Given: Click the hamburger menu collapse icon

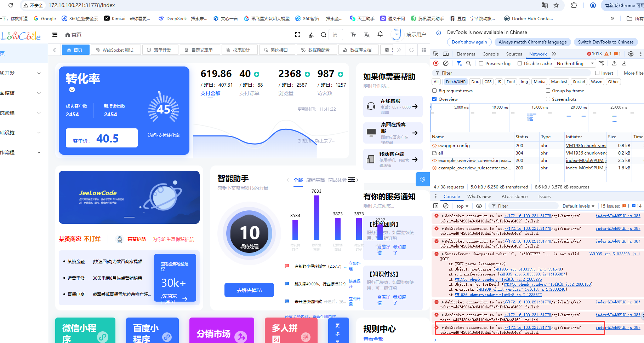Looking at the screenshot, I should pos(55,35).
